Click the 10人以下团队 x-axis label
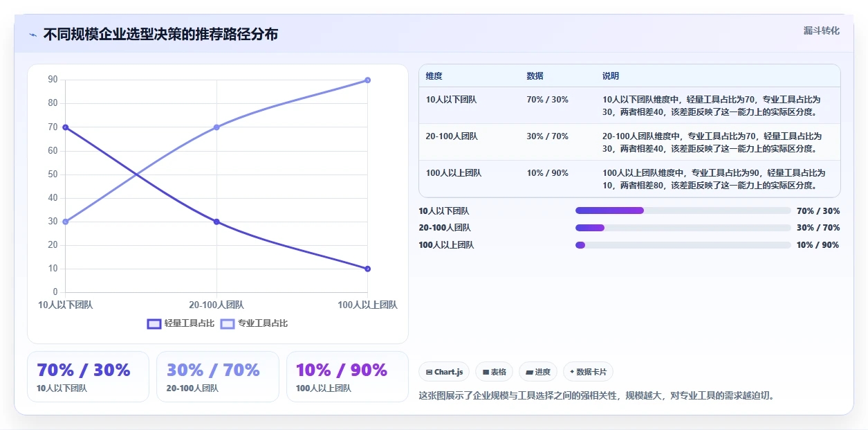 (x=66, y=305)
